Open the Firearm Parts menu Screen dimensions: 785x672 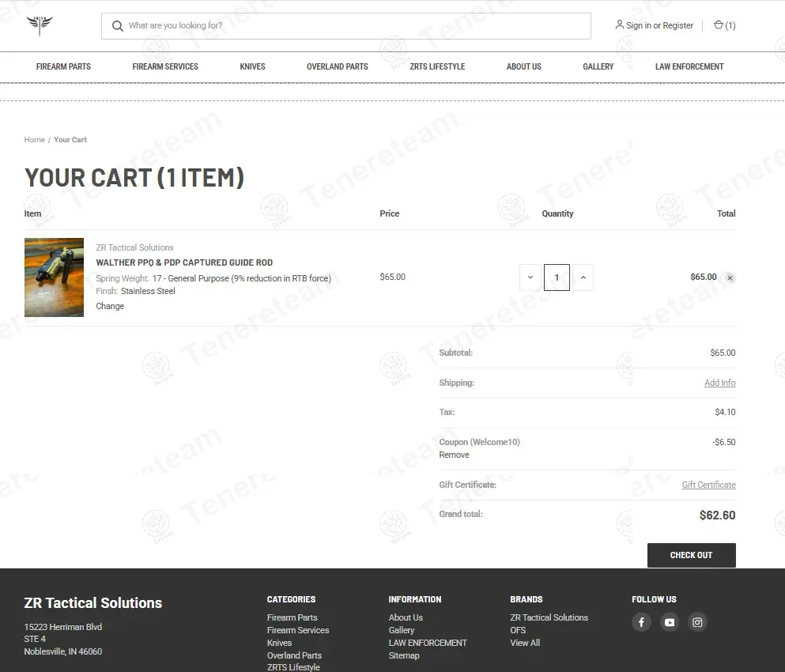[63, 66]
